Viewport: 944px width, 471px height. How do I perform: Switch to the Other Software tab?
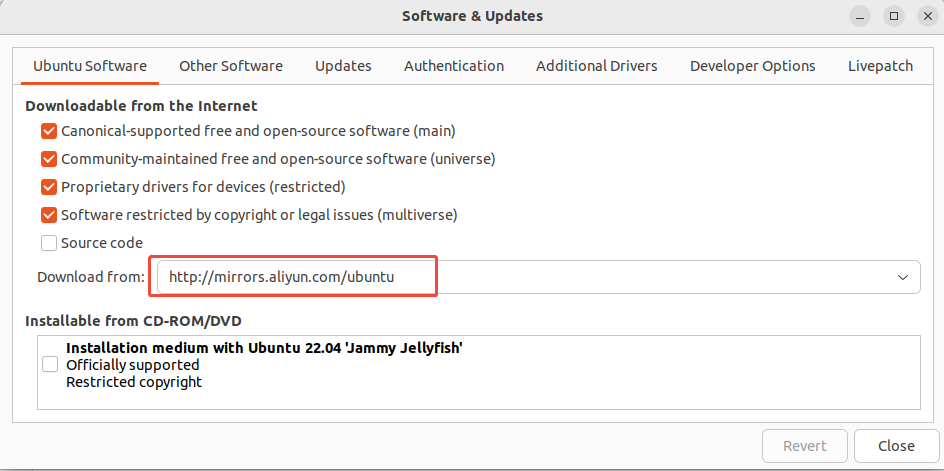(x=231, y=66)
